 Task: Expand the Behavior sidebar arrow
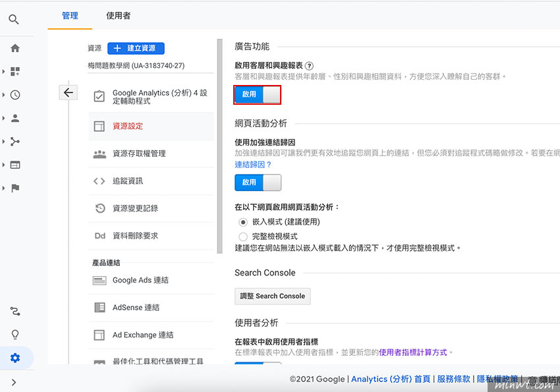coord(3,165)
